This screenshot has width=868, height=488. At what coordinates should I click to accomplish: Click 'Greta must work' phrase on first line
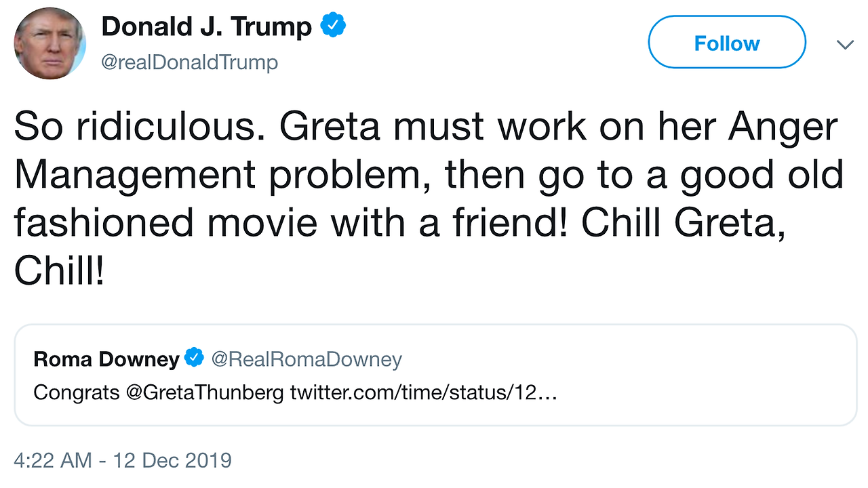tap(417, 128)
